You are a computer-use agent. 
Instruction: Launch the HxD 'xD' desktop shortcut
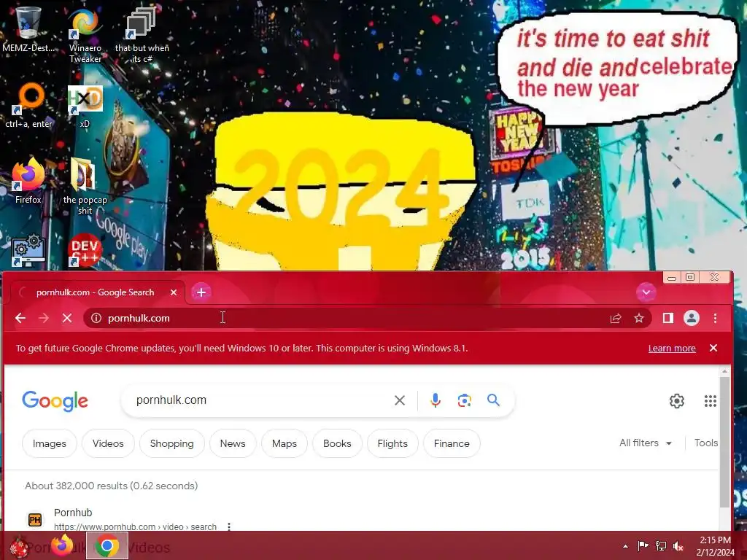click(85, 107)
